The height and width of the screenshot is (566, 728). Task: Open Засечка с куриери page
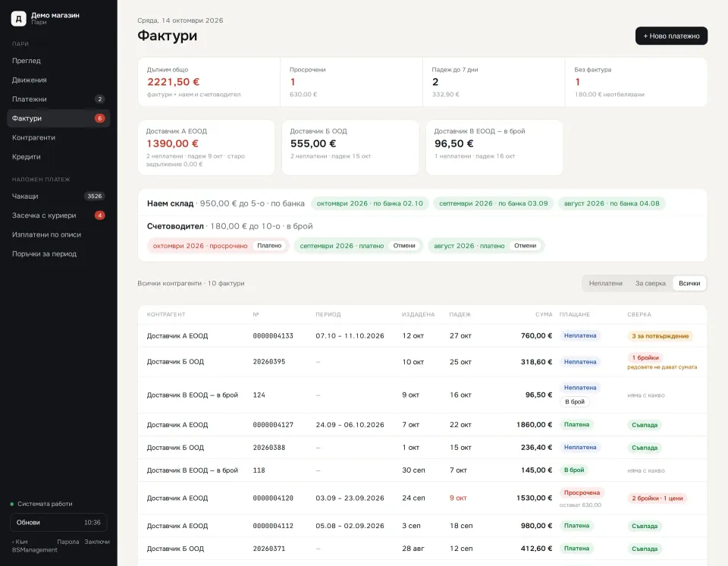[x=58, y=215]
